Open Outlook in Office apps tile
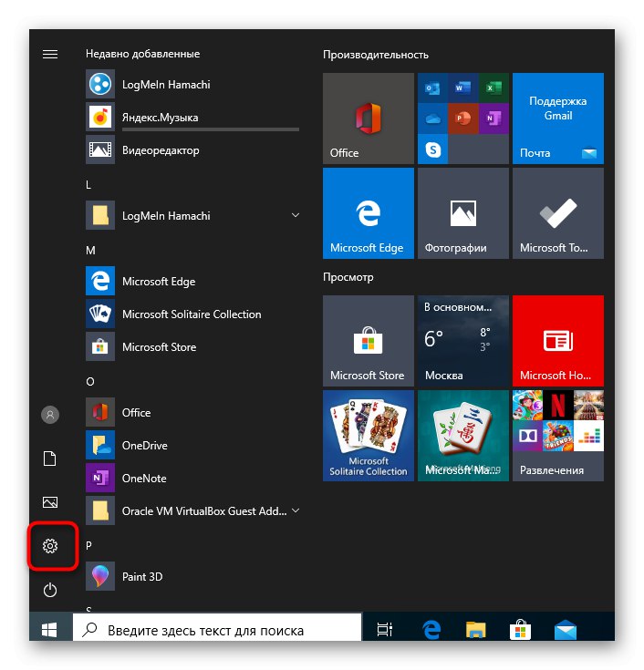 pyautogui.click(x=432, y=88)
